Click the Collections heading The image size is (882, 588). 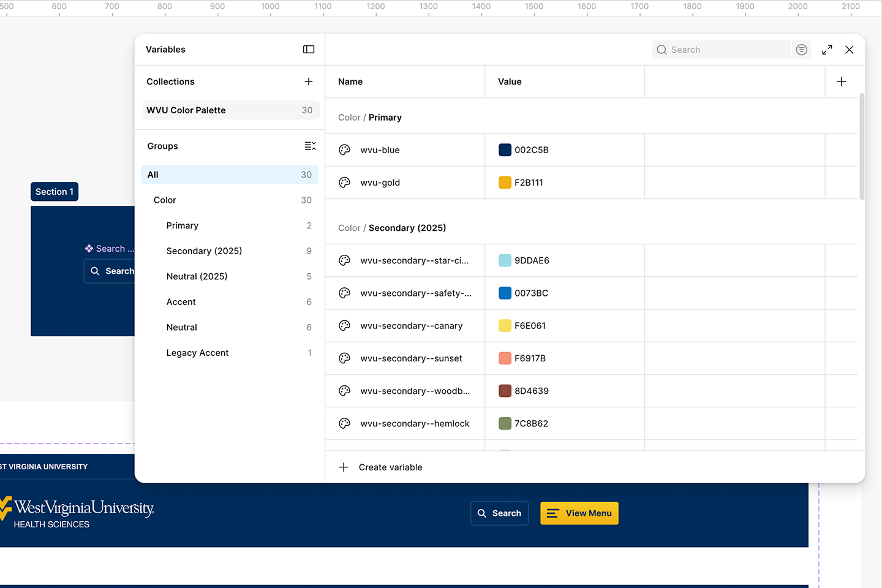(170, 81)
